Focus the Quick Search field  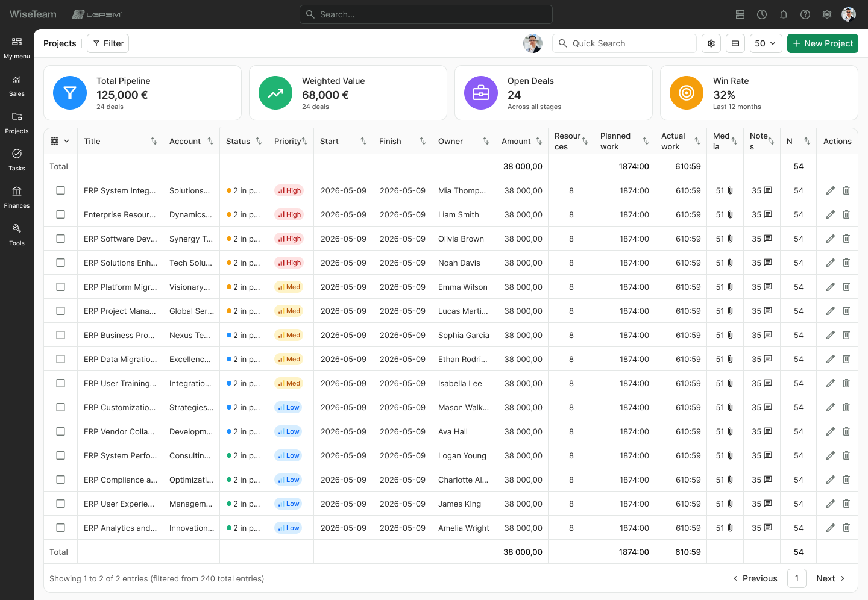tap(624, 43)
